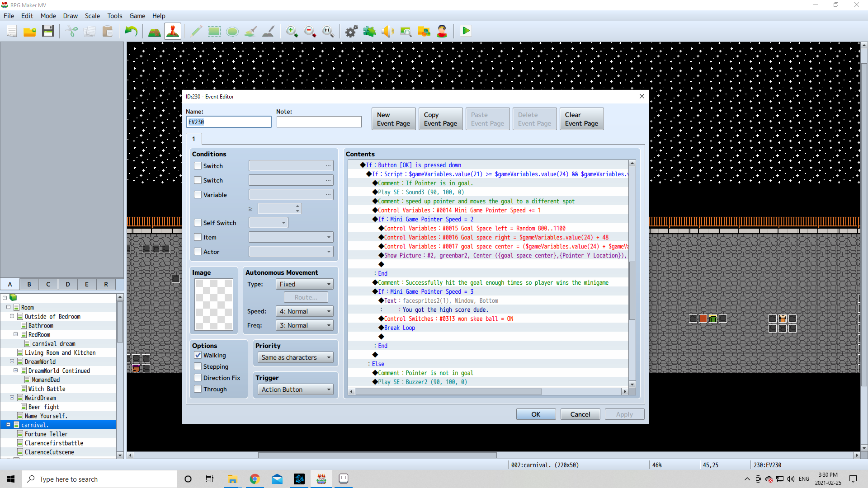Open the Resource Manager icon

click(x=424, y=31)
